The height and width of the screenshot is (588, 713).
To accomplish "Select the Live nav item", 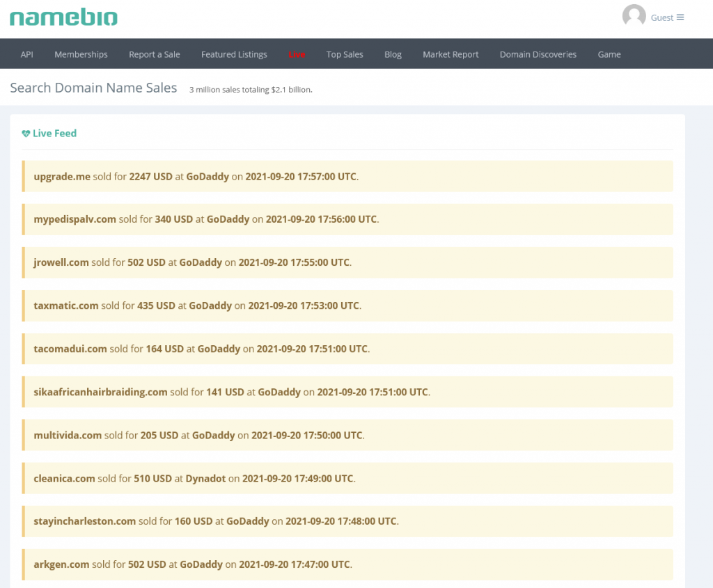I will (297, 54).
